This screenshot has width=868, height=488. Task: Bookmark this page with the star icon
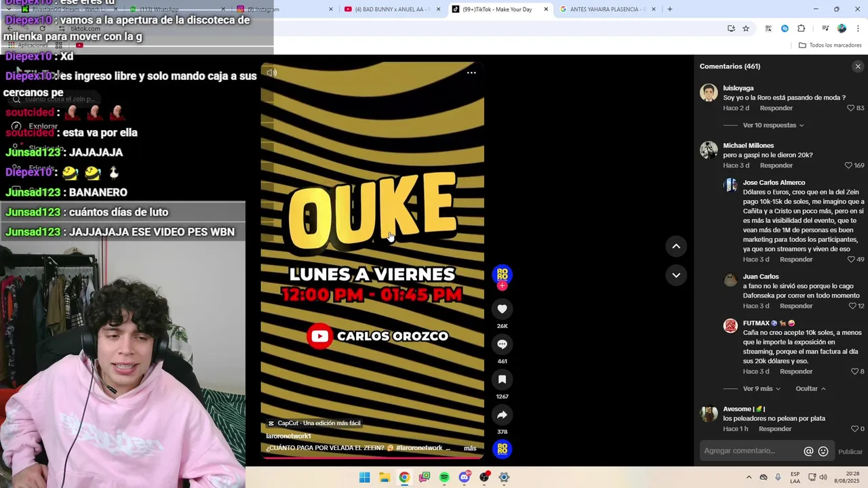pos(746,28)
